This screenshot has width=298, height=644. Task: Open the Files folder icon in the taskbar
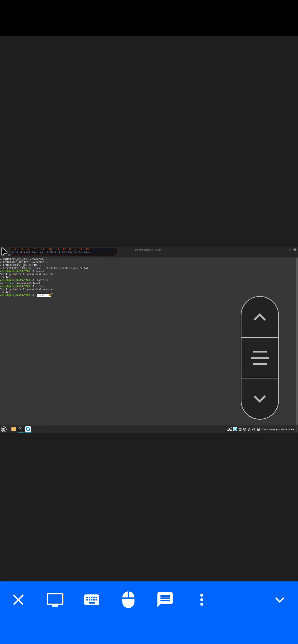click(x=14, y=429)
